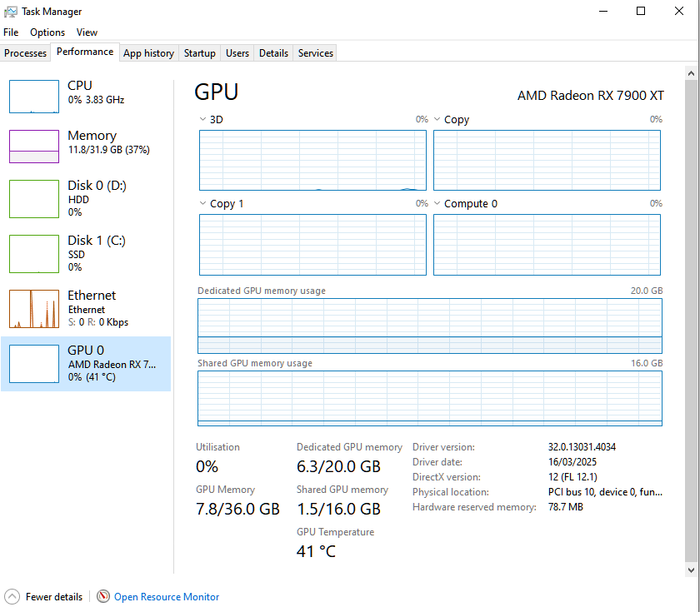This screenshot has width=700, height=612.
Task: Click the Dedicated GPU memory usage graph
Action: 429,326
